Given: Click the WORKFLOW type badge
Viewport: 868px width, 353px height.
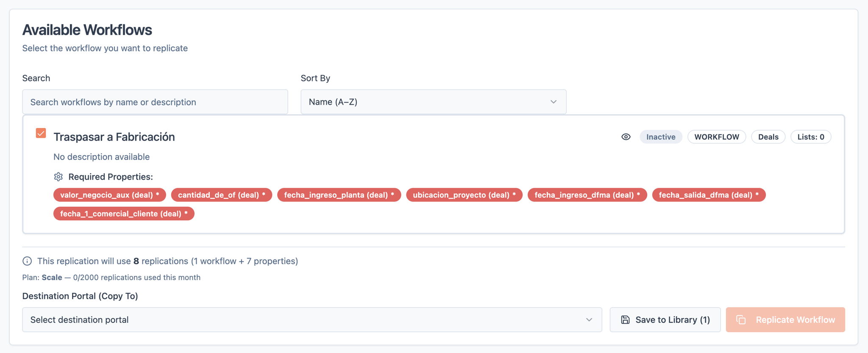Looking at the screenshot, I should 716,137.
